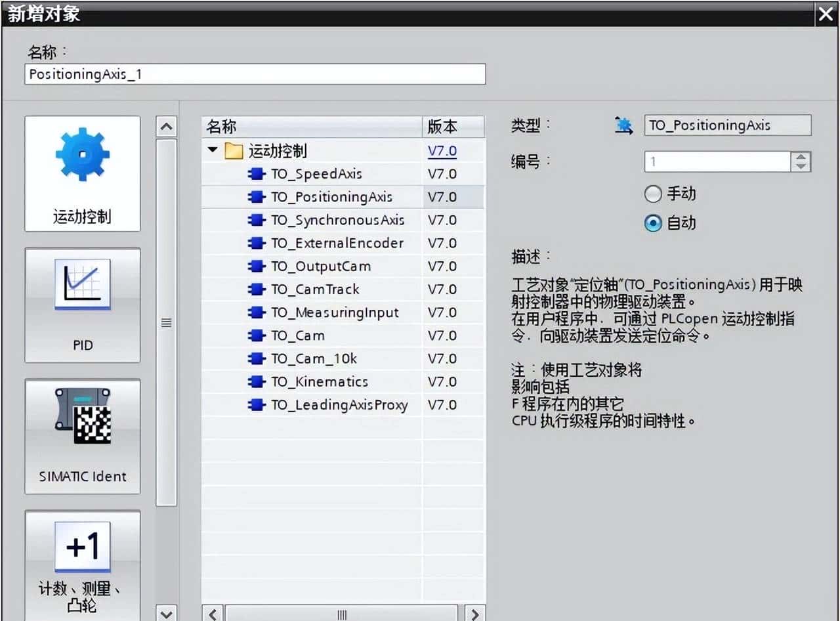Click the left panel scrollbar down arrow
This screenshot has height=621, width=840.
167,613
